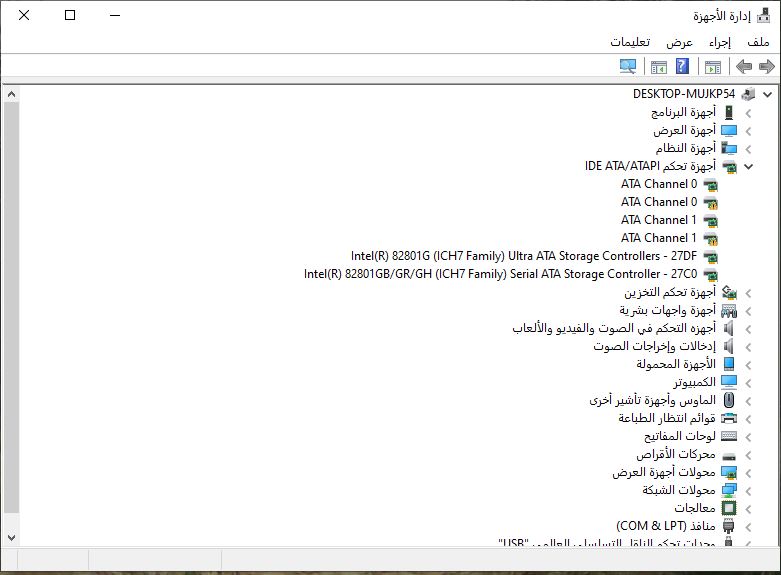Screen dimensions: 781x575
Task: Collapse the DESKTOP-MUJKP54 root node
Action: (x=768, y=94)
